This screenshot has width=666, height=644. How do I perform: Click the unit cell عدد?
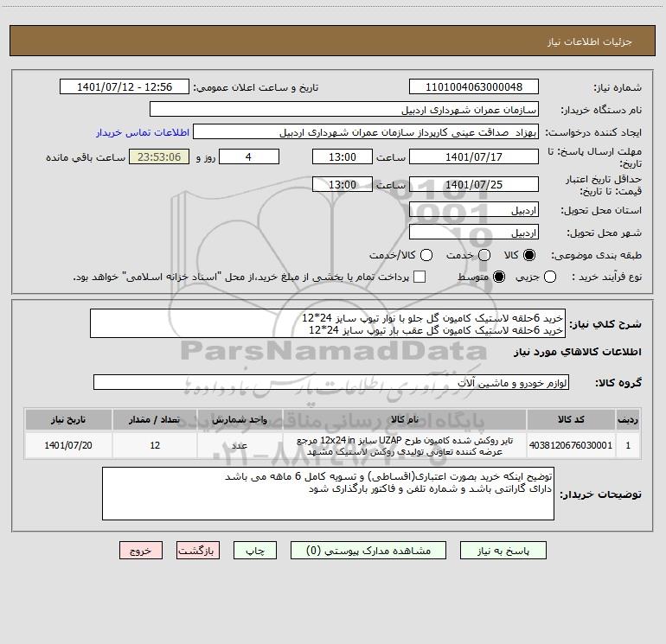click(240, 445)
